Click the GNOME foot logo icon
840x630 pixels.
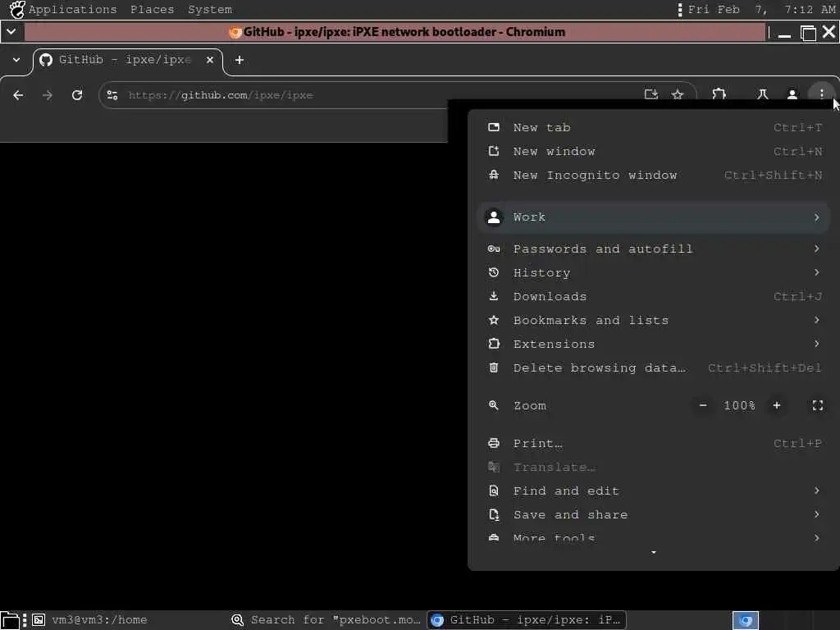(16, 10)
